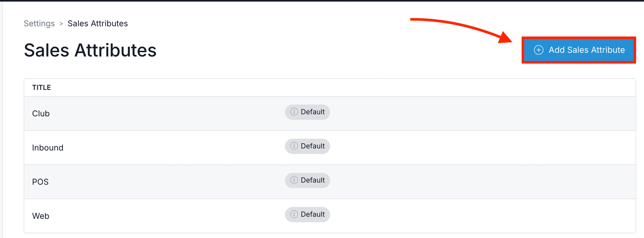Click the info icon in POS's Default badge
This screenshot has width=644, height=238.
[x=294, y=180]
